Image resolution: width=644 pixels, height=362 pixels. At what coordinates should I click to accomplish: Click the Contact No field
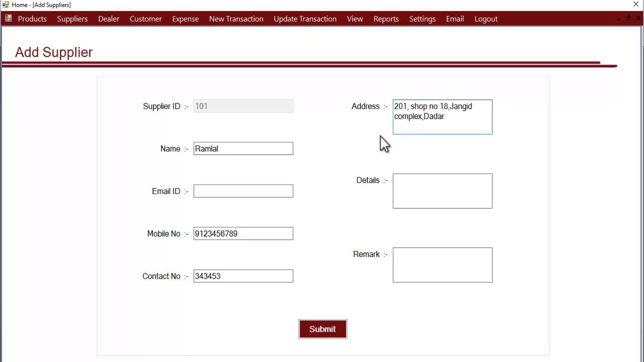click(243, 276)
